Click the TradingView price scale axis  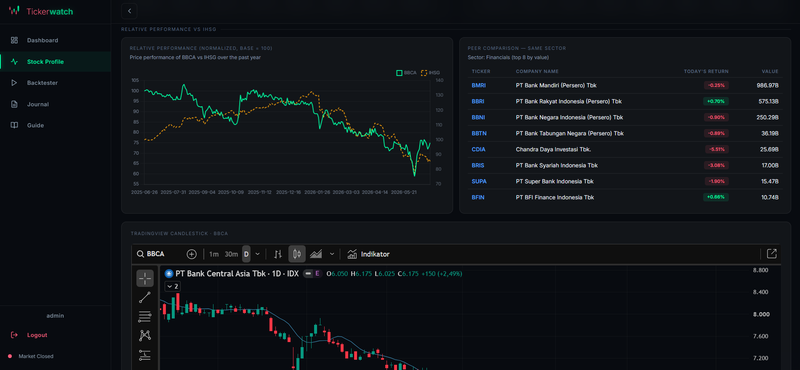(x=764, y=318)
